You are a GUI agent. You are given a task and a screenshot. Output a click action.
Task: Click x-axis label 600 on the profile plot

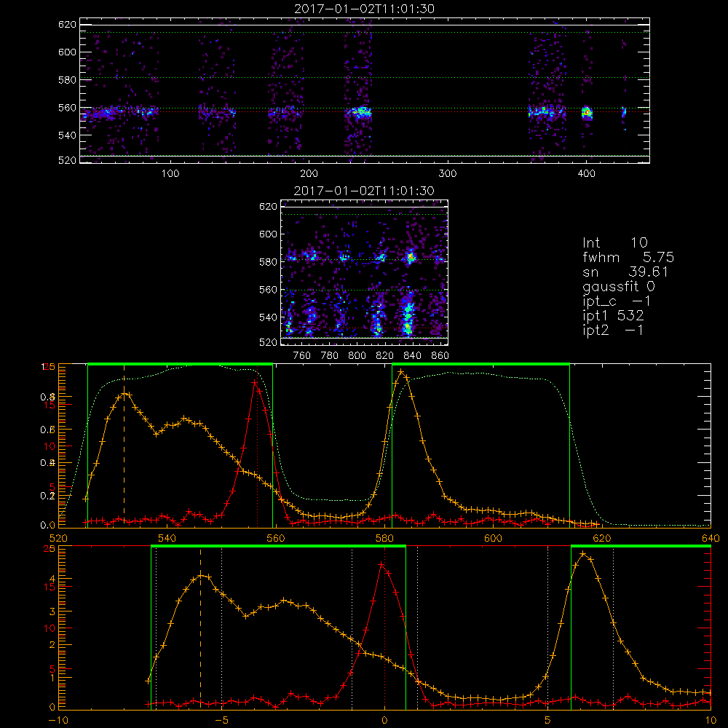[493, 538]
